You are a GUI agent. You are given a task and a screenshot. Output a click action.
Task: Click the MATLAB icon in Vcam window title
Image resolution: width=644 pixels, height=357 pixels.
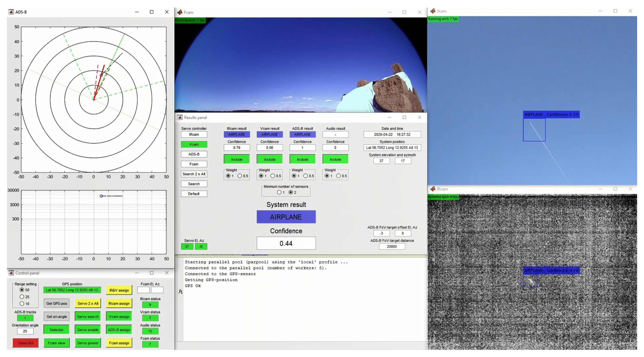[433, 11]
